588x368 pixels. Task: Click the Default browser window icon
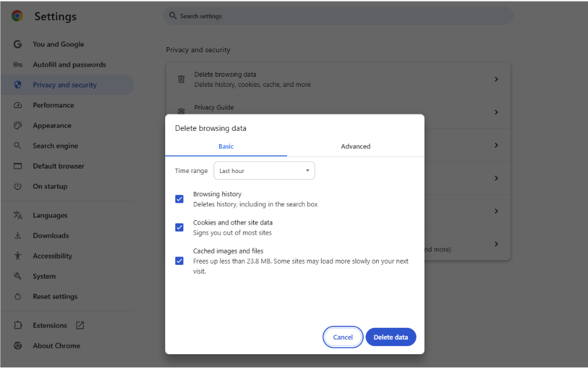[x=18, y=166]
